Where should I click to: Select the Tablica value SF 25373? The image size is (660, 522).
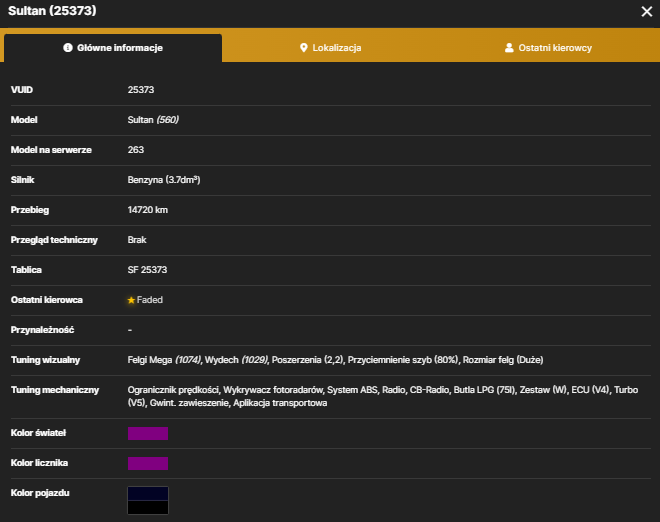coord(147,270)
